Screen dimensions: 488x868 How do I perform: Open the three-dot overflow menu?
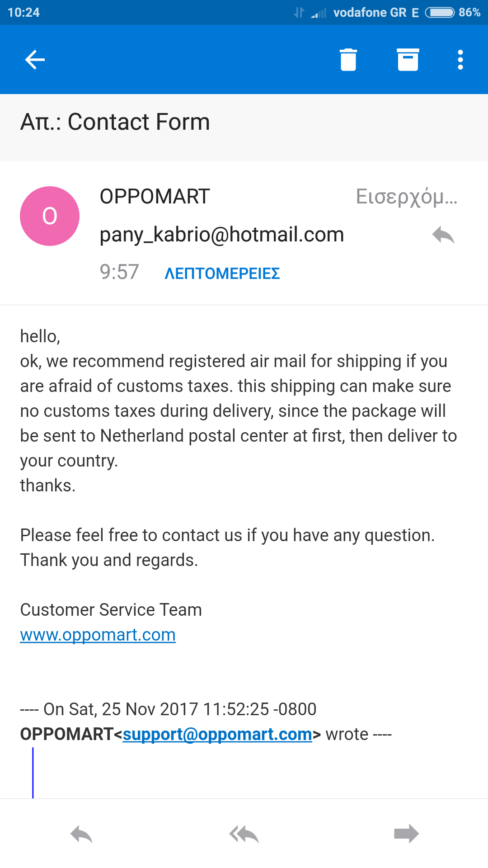pos(460,60)
